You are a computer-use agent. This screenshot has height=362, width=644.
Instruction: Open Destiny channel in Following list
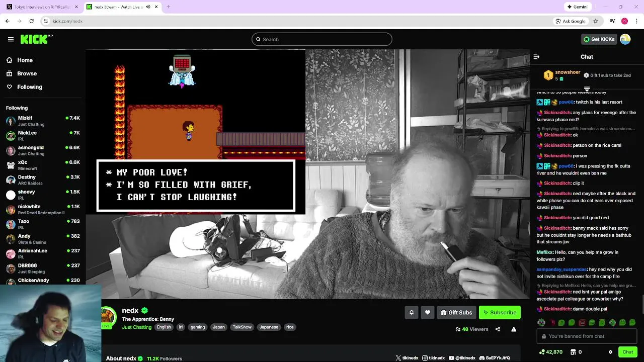[43, 180]
